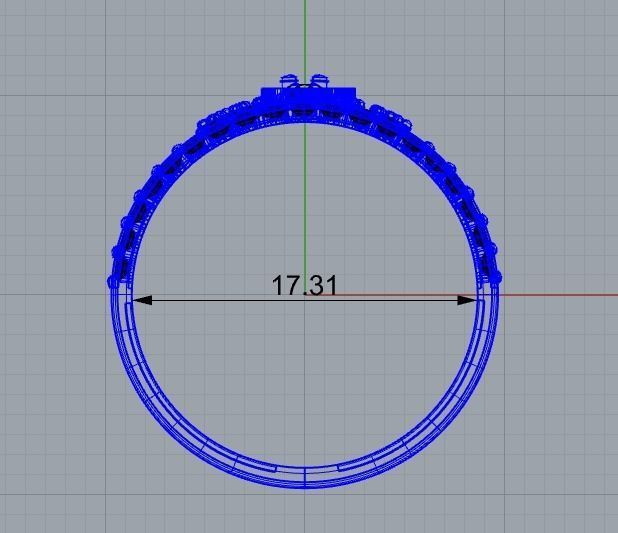This screenshot has width=618, height=533.
Task: Select the 17.31 dimension text
Action: point(304,285)
